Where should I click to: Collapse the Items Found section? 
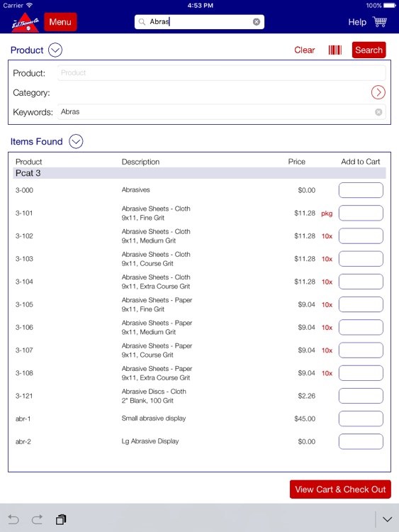click(x=76, y=141)
